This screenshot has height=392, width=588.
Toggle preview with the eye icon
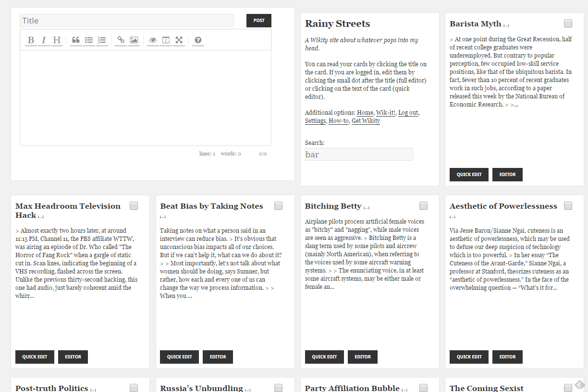153,40
